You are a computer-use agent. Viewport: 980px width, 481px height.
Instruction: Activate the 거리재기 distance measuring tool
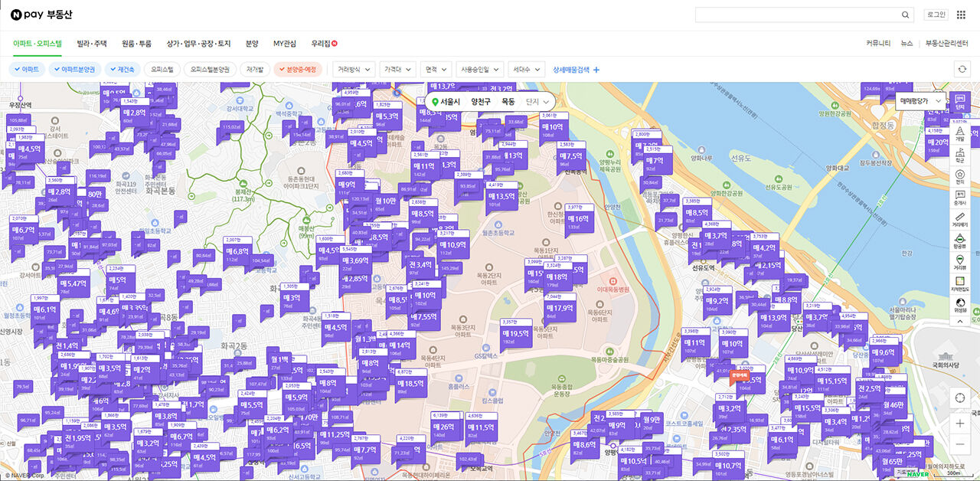coord(960,221)
